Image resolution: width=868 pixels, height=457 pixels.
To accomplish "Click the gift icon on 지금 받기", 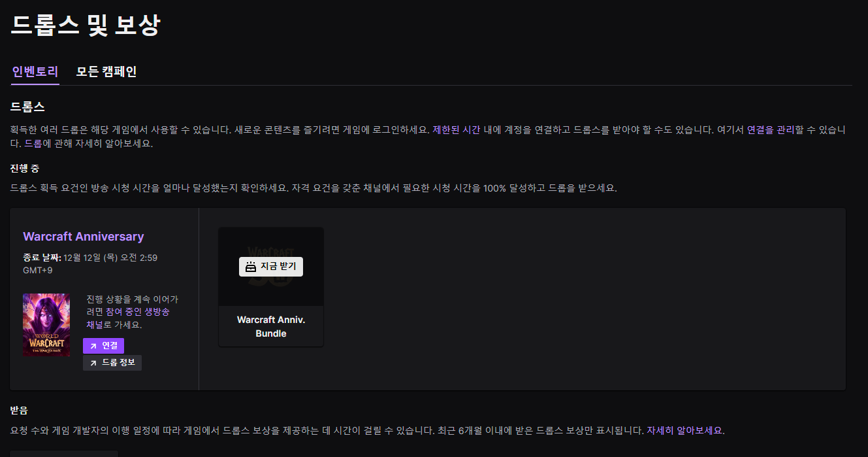I will [x=251, y=267].
